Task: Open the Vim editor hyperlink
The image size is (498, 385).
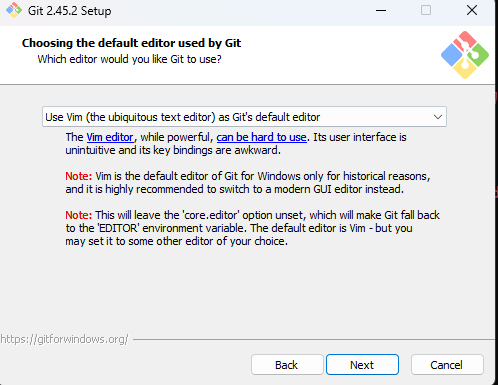Action: [110, 137]
